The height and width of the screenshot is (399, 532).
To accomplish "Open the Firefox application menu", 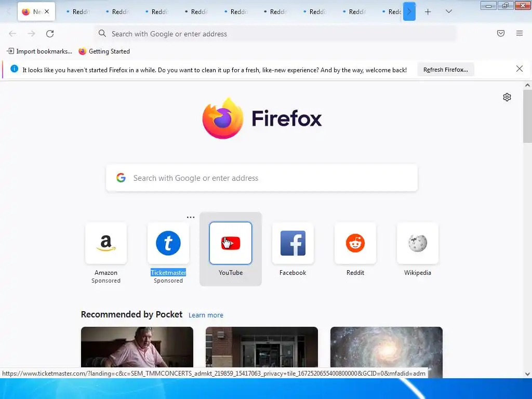I will click(x=520, y=33).
